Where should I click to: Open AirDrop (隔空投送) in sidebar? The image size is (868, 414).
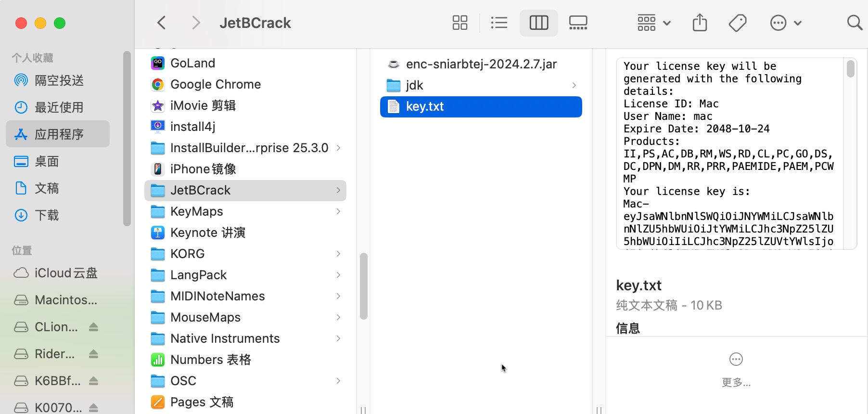59,80
